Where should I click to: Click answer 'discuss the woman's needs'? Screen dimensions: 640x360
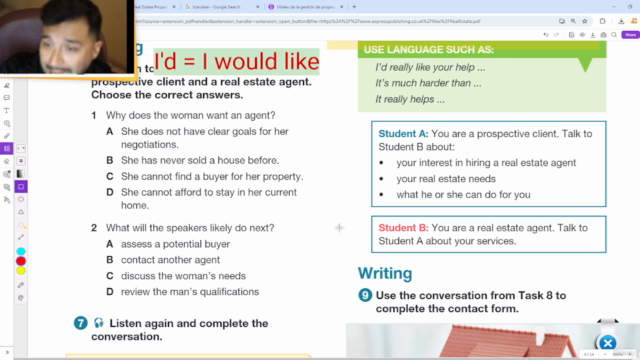pos(183,276)
